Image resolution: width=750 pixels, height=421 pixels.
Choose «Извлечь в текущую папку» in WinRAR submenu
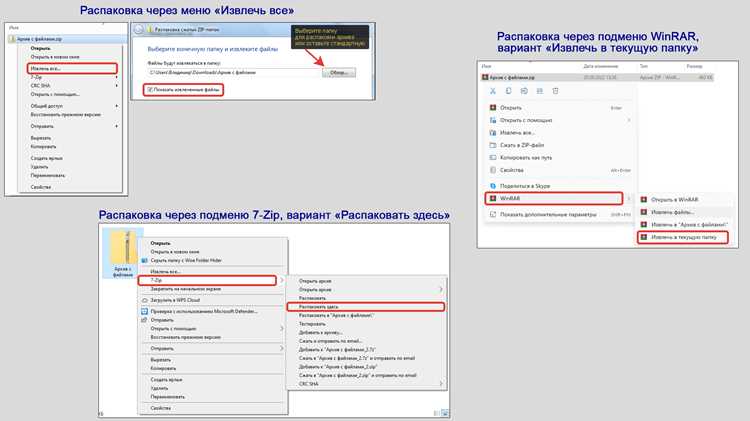point(683,237)
